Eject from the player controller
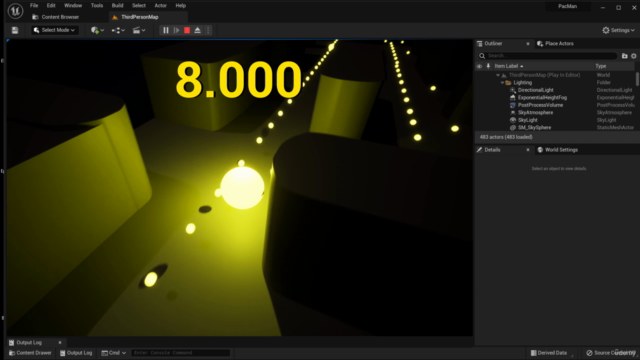This screenshot has height=360, width=640. click(198, 30)
